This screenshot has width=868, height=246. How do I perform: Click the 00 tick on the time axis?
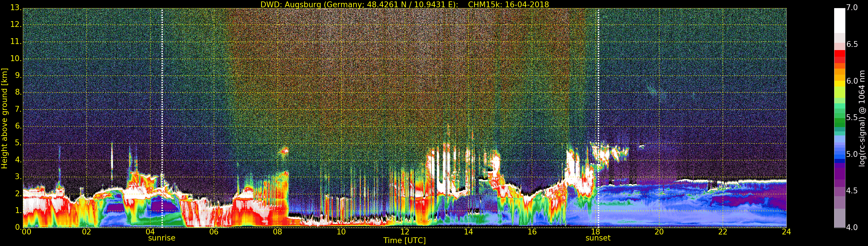(26, 232)
